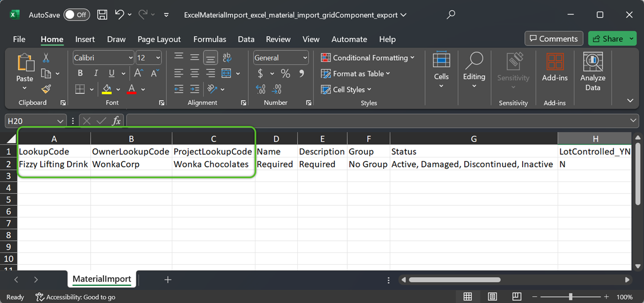
Task: Apply red font color
Action: pyautogui.click(x=131, y=89)
